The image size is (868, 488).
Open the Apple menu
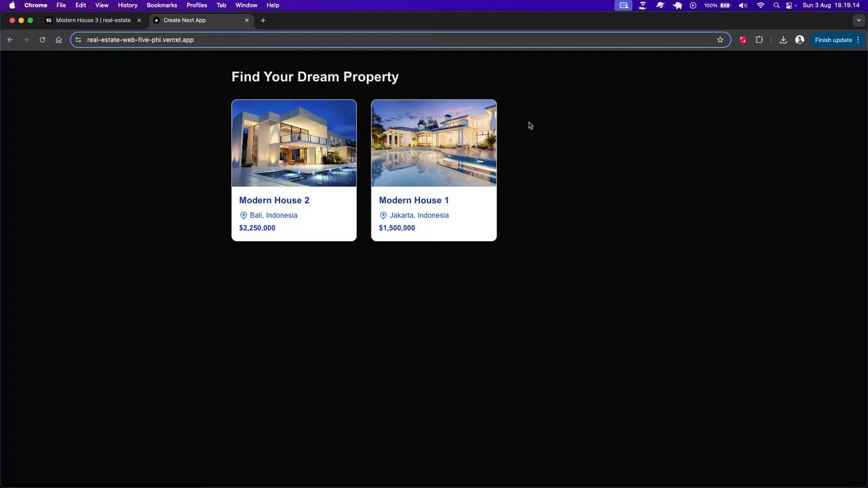(12, 5)
